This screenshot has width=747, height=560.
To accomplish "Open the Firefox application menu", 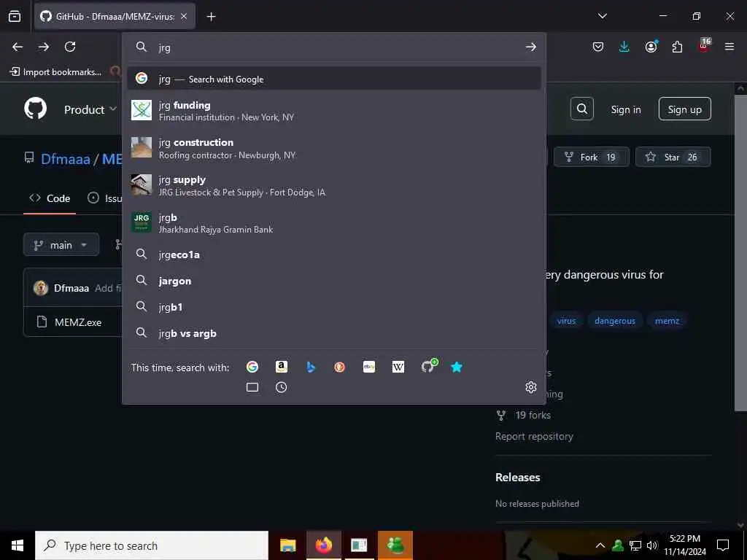I will click(x=729, y=47).
